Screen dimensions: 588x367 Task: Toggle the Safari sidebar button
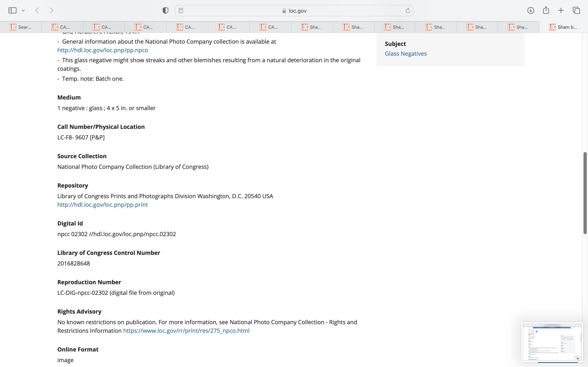tap(12, 10)
